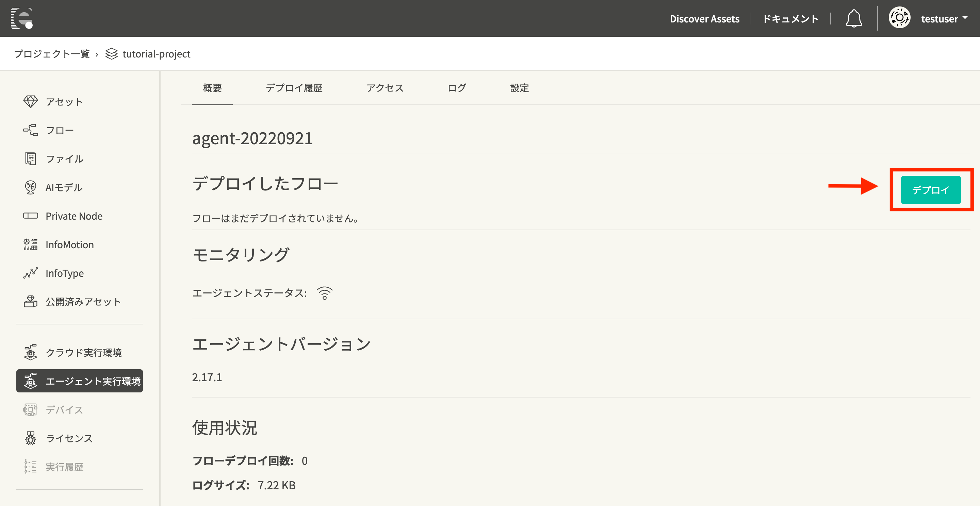Click the デバイス chip icon
The image size is (980, 506).
click(30, 409)
